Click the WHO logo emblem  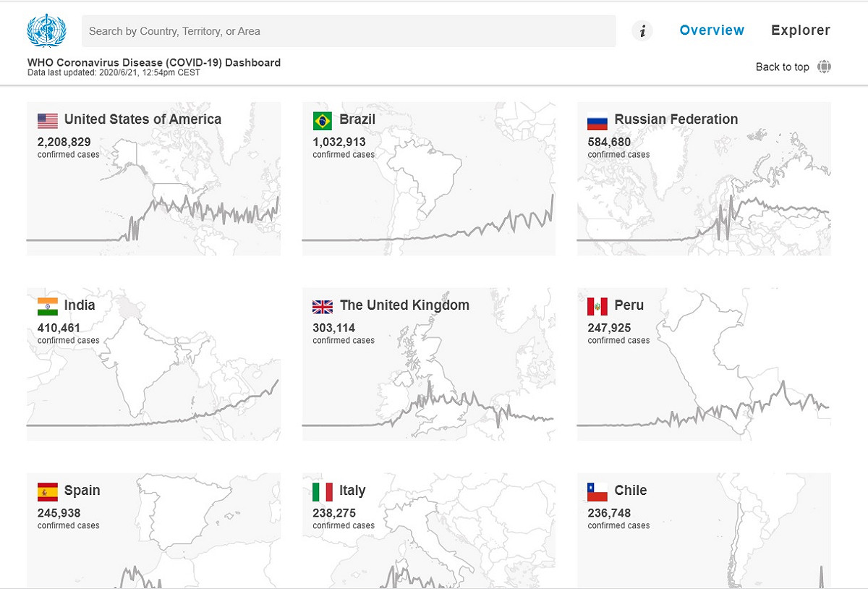click(x=46, y=30)
